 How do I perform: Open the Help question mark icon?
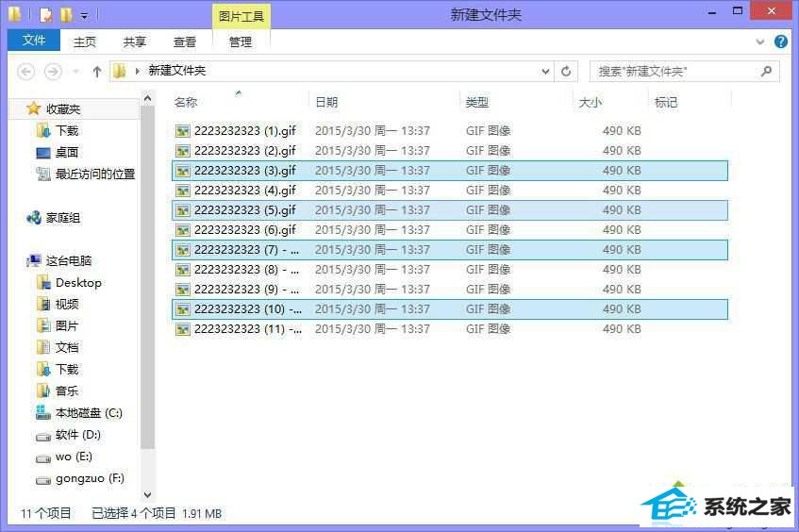[781, 42]
